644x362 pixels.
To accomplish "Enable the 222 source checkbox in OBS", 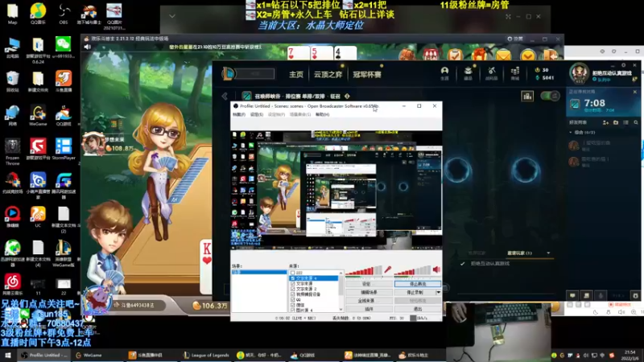I will (x=292, y=273).
